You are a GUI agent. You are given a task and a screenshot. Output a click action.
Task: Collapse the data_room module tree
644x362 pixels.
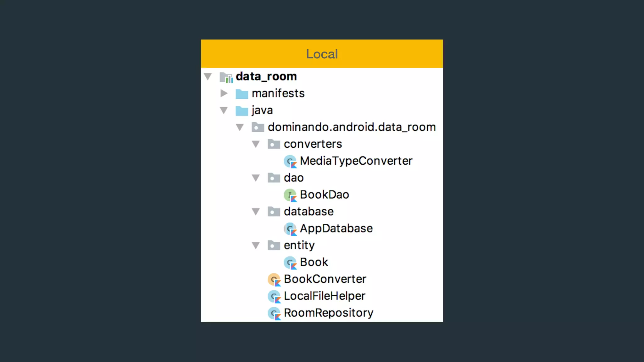pyautogui.click(x=208, y=76)
